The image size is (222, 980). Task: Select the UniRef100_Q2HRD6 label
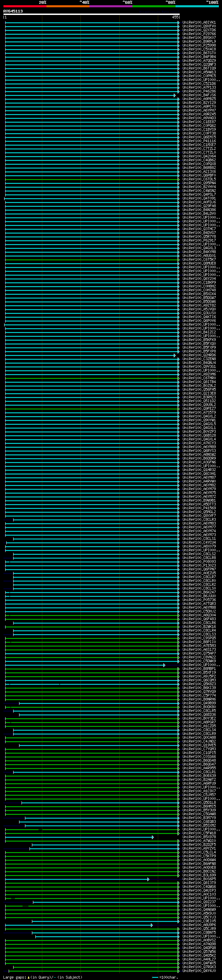pyautogui.click(x=199, y=355)
